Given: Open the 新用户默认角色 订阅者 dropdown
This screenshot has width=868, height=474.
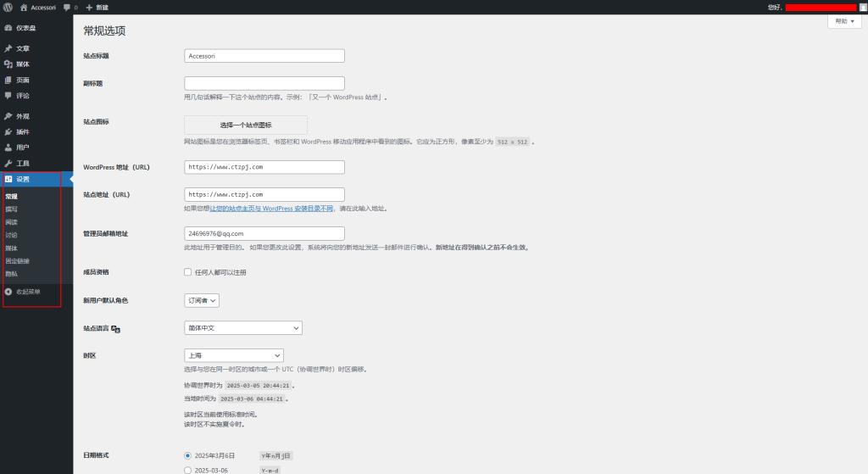Looking at the screenshot, I should pos(202,301).
